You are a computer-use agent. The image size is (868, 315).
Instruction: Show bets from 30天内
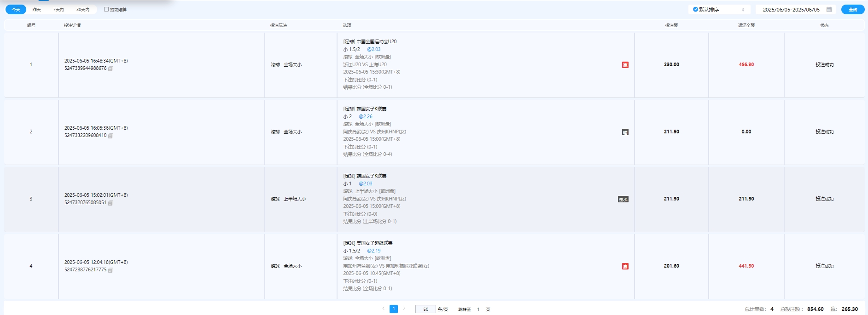coord(83,9)
